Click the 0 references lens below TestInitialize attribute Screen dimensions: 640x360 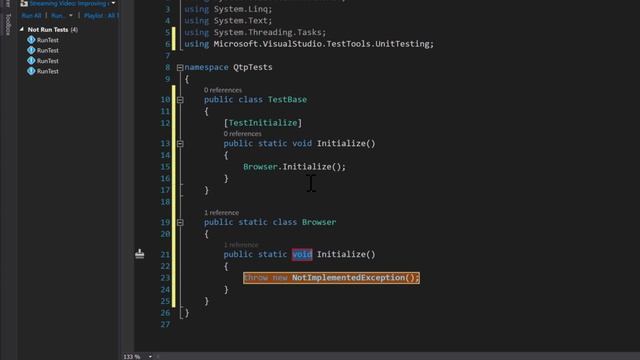pyautogui.click(x=242, y=133)
